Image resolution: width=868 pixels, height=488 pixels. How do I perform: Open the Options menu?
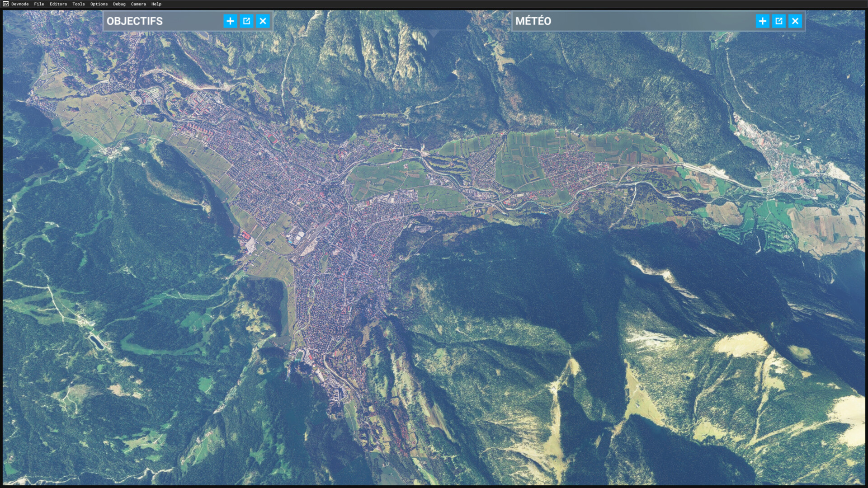pos(99,4)
